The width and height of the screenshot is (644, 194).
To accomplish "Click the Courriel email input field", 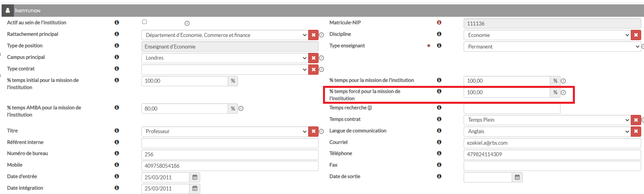I will [x=551, y=143].
